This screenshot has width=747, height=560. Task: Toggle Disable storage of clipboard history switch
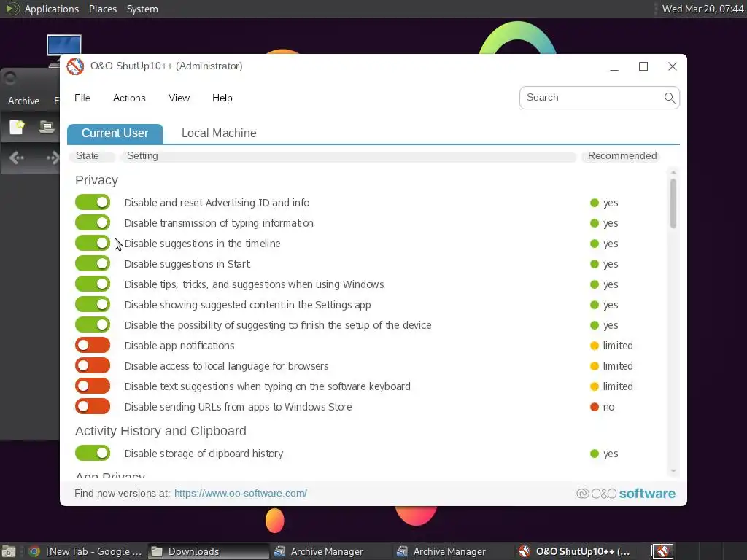93,454
